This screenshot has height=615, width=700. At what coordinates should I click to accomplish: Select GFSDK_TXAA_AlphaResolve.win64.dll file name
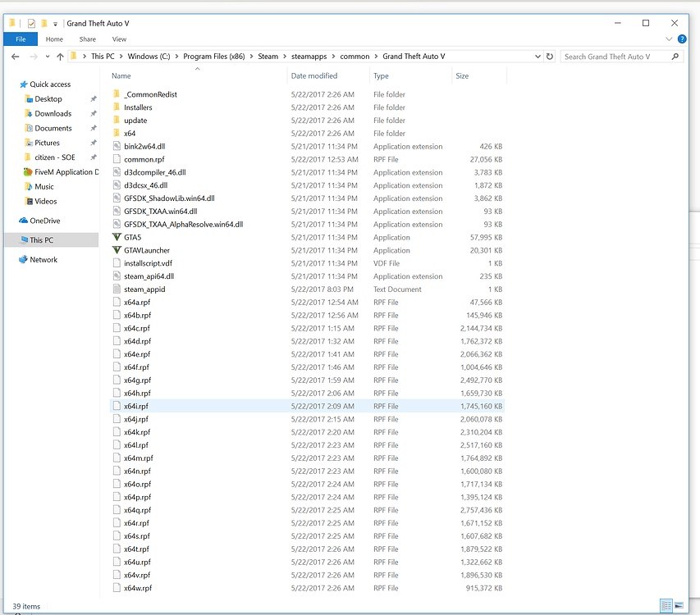point(184,225)
